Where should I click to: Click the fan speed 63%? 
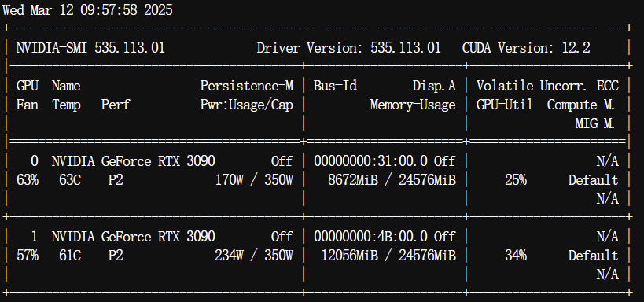tap(28, 180)
